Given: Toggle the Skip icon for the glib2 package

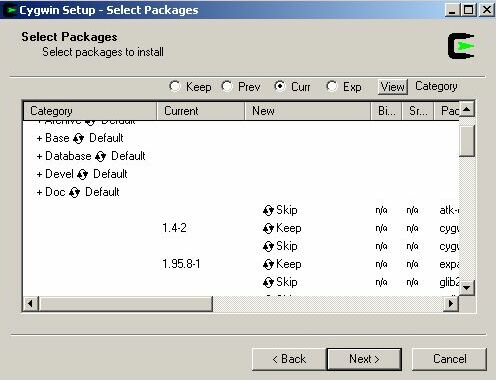Looking at the screenshot, I should pyautogui.click(x=268, y=282).
